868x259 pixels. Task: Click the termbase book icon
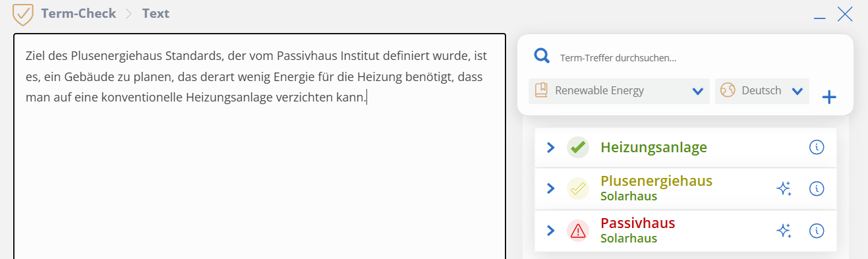(542, 90)
